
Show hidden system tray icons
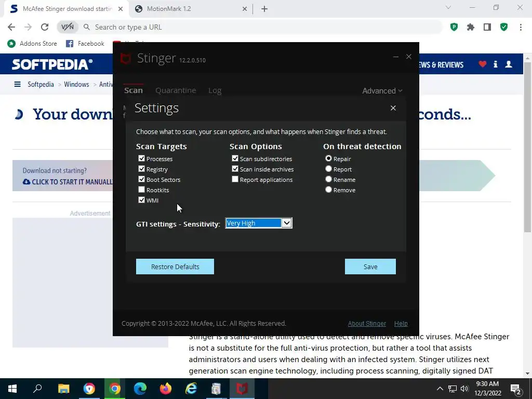440,389
